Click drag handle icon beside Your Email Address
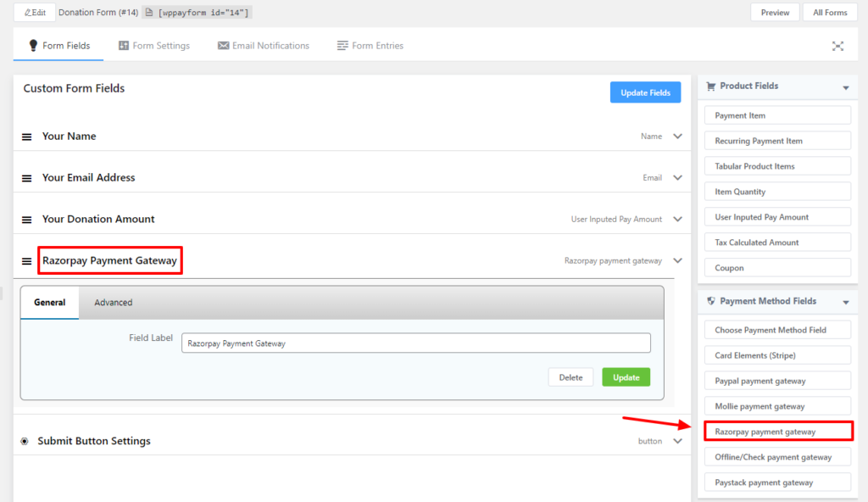 [x=26, y=178]
